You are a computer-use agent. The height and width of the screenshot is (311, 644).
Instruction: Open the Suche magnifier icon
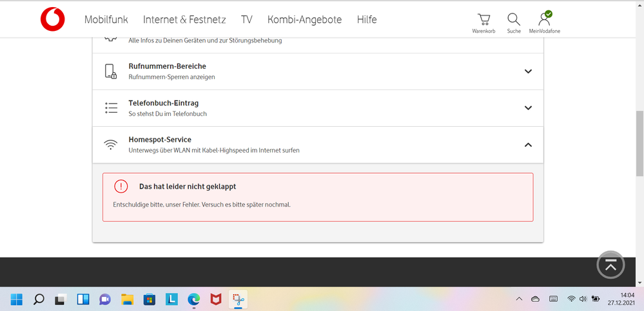coord(514,19)
